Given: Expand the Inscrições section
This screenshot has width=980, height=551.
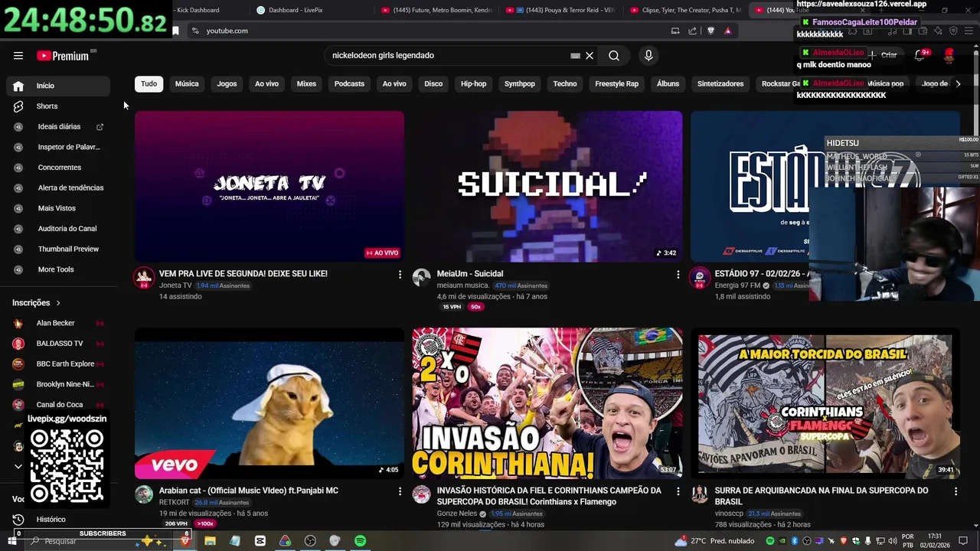Looking at the screenshot, I should [37, 303].
